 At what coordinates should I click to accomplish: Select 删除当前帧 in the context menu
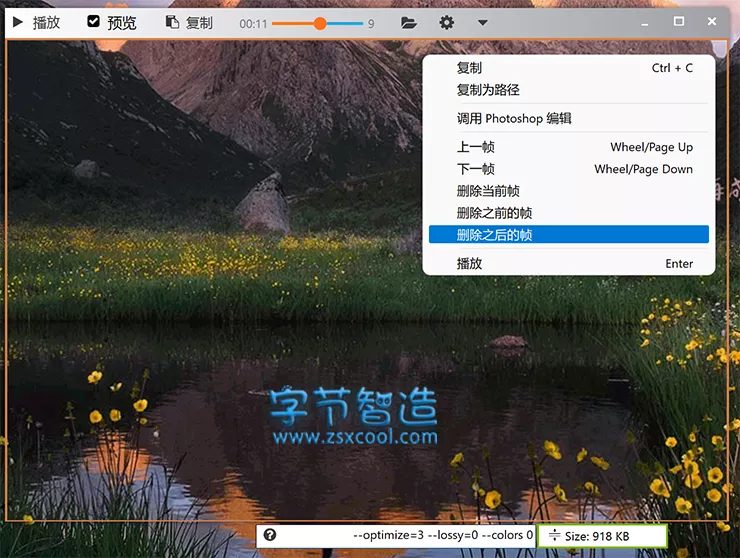569,191
